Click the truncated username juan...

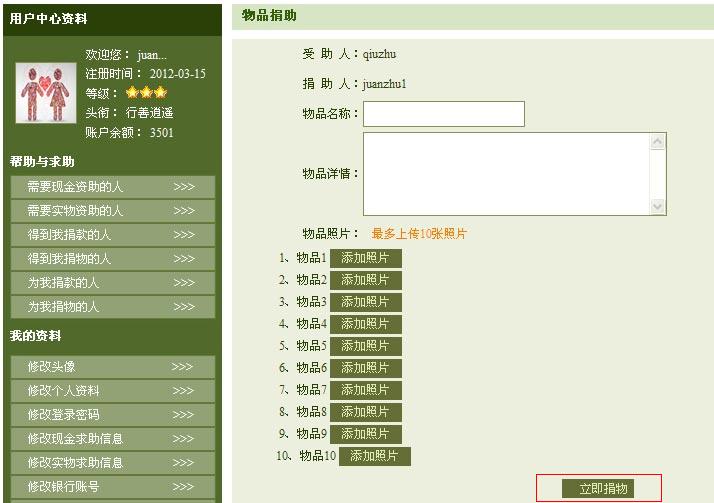tap(152, 55)
